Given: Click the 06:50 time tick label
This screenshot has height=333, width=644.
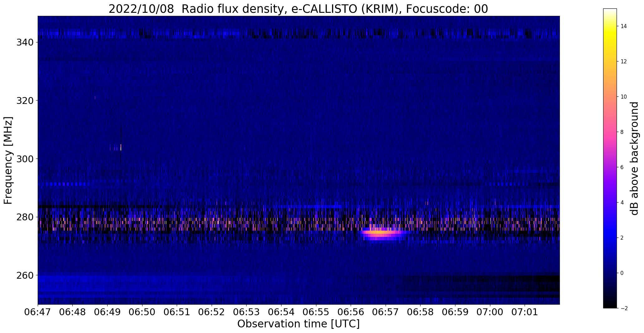Looking at the screenshot, I should [142, 312].
